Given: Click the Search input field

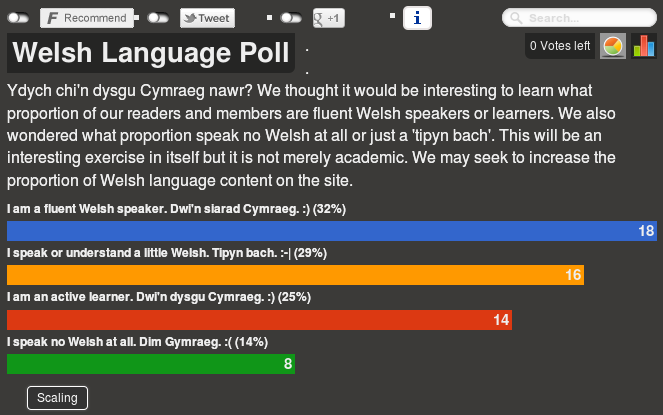Looking at the screenshot, I should tap(579, 18).
